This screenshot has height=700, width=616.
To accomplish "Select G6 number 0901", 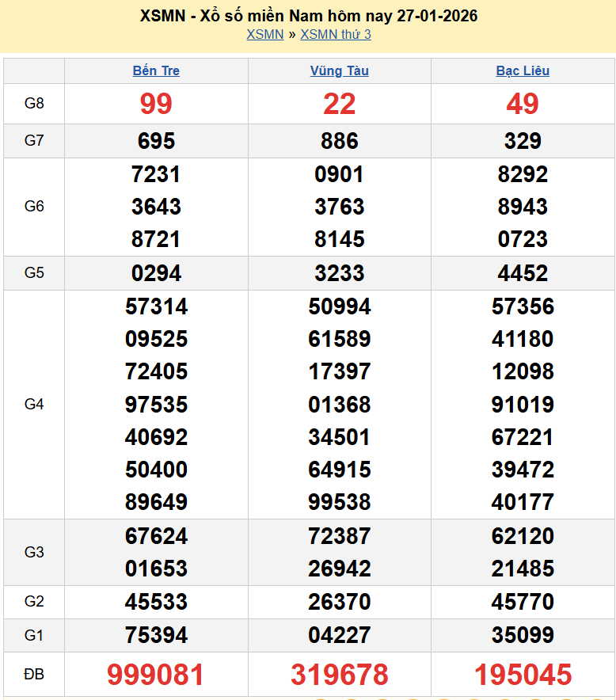I will pos(339,174).
